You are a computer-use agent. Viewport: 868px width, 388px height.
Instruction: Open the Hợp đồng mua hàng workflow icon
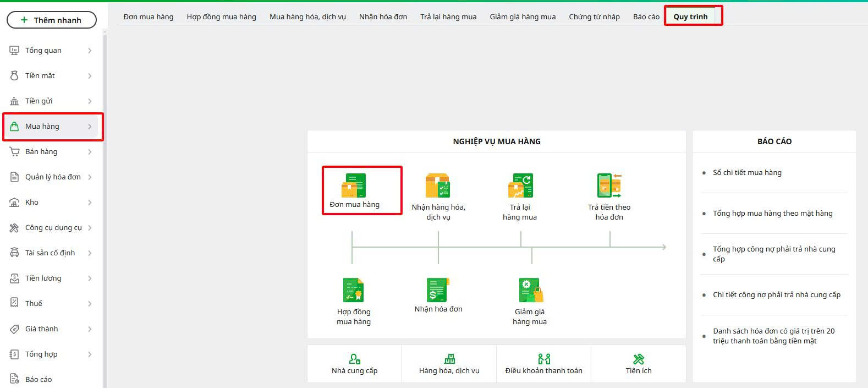coord(353,290)
